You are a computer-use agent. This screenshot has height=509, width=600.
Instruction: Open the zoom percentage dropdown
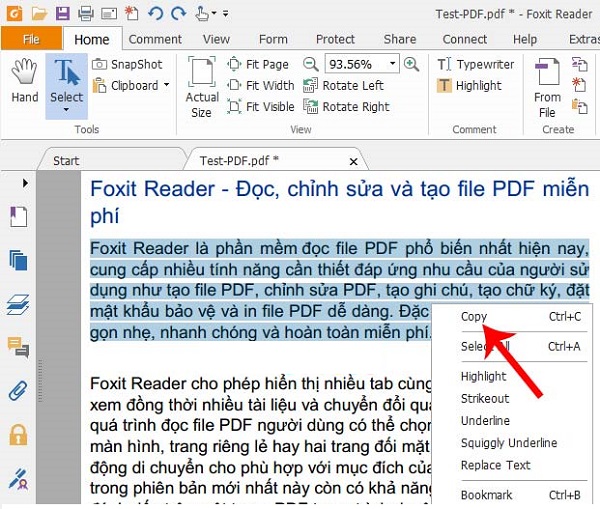tap(393, 64)
